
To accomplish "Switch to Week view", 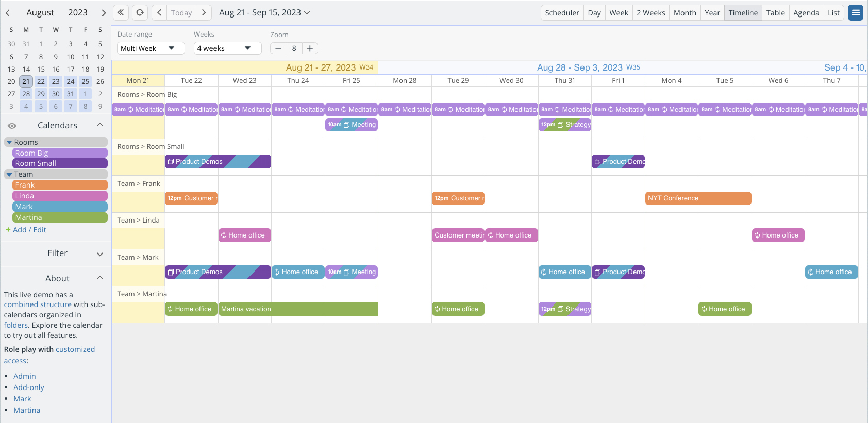I will (x=619, y=13).
